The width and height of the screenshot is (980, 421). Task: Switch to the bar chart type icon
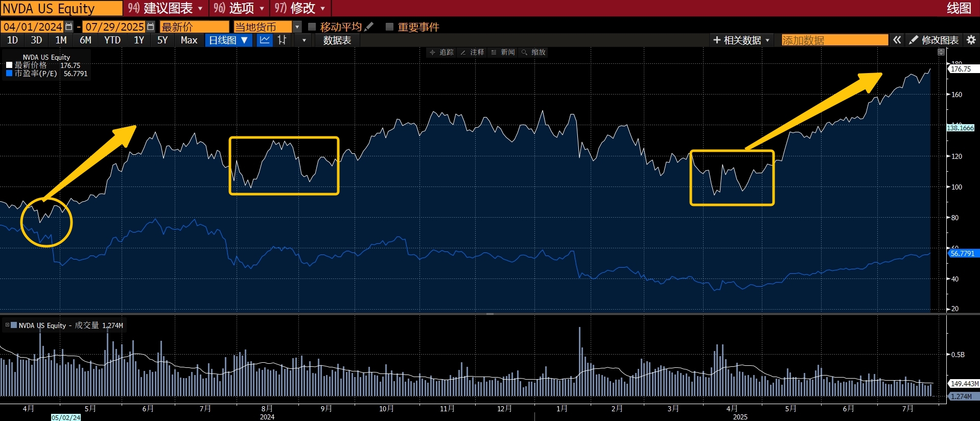282,40
